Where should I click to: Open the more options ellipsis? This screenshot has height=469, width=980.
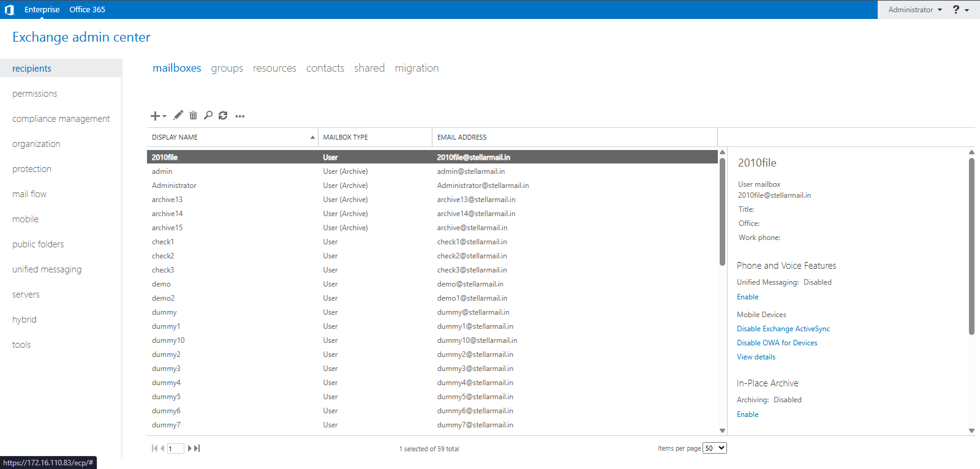point(240,116)
